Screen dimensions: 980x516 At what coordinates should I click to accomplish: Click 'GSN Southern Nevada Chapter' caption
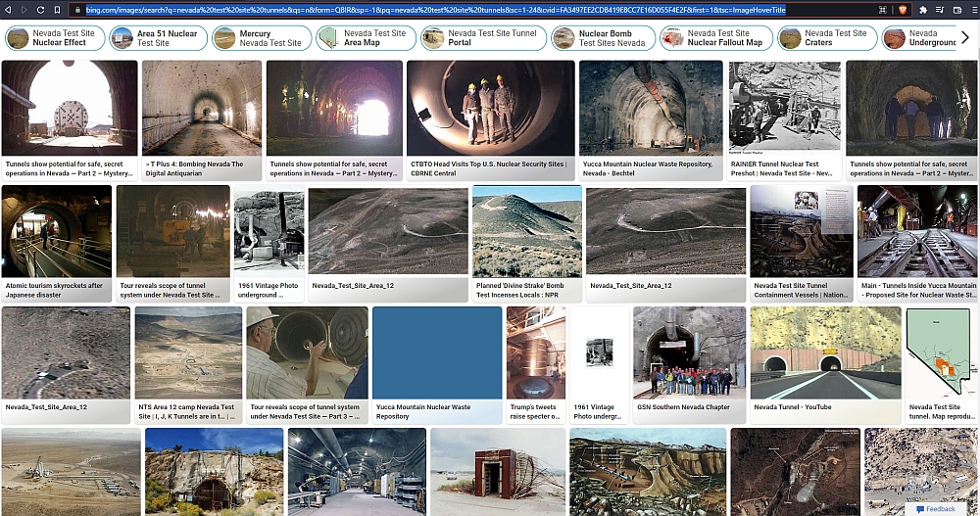click(683, 406)
